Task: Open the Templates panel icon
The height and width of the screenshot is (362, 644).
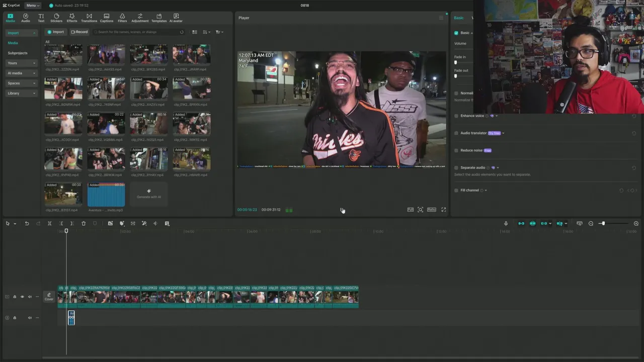Action: pyautogui.click(x=159, y=18)
